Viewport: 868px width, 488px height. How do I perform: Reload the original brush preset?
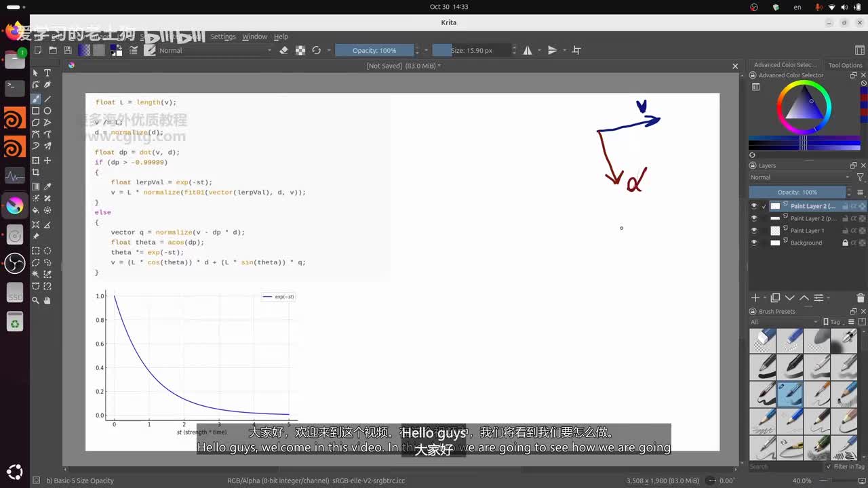(x=316, y=50)
